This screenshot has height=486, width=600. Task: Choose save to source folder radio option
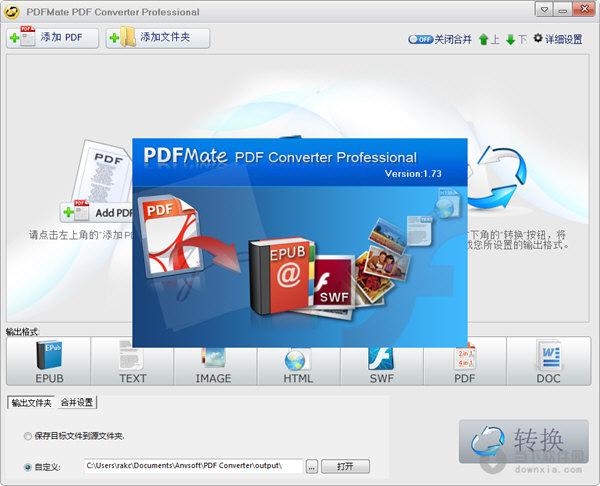point(28,436)
